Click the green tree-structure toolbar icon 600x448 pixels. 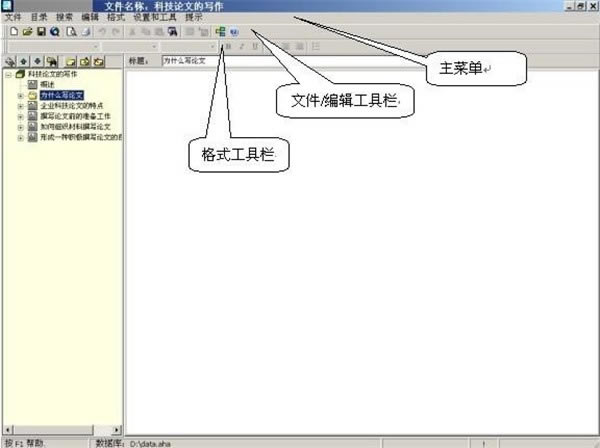(220, 31)
